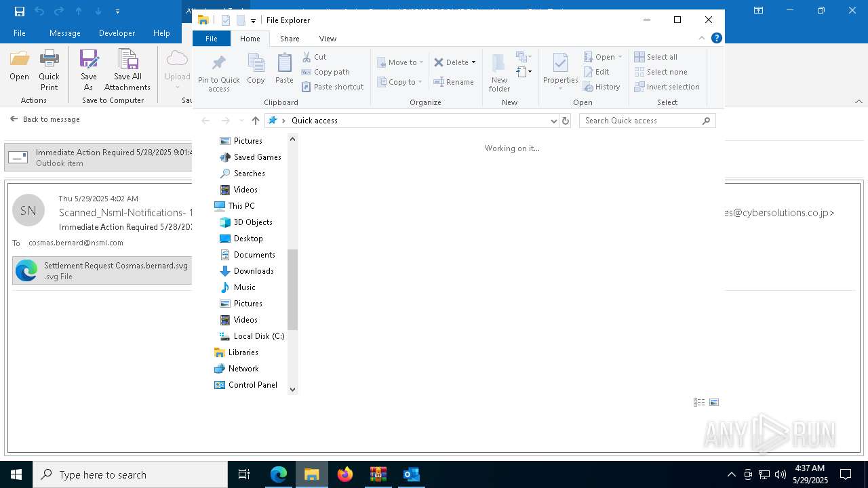Screen dimensions: 868x488
Task: Expand the Copy to dropdown
Action: pos(420,82)
